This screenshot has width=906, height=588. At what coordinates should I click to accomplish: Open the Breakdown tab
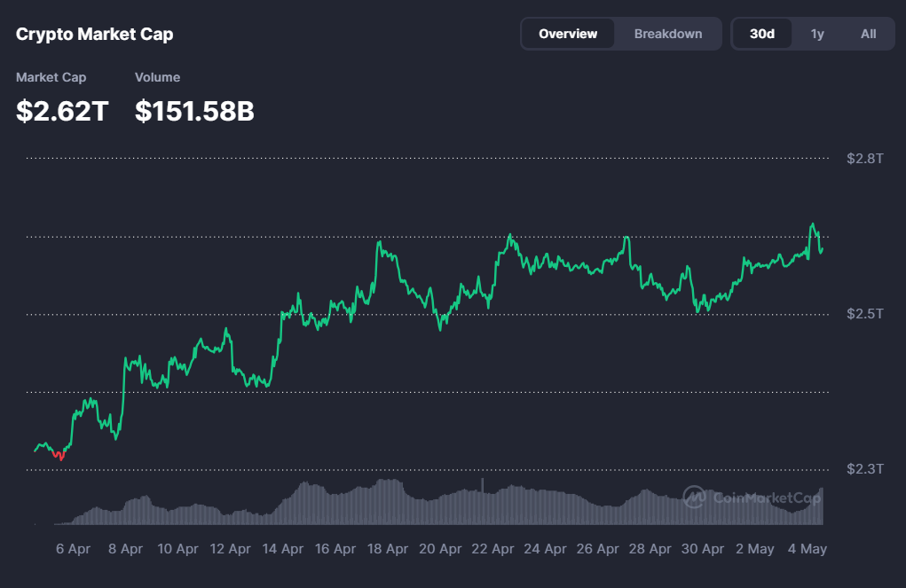(x=668, y=34)
